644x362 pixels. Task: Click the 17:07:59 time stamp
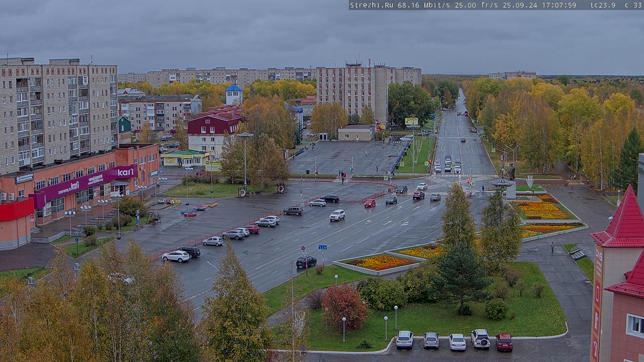click(559, 5)
